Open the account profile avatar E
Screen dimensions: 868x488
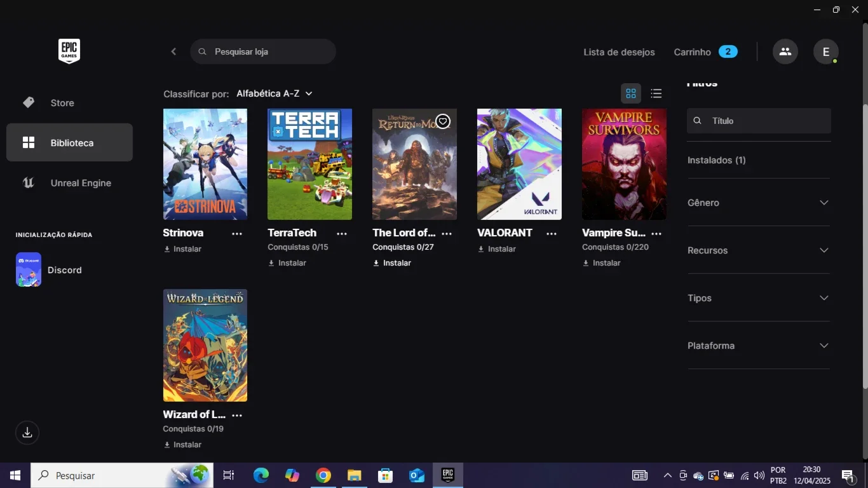tap(826, 51)
